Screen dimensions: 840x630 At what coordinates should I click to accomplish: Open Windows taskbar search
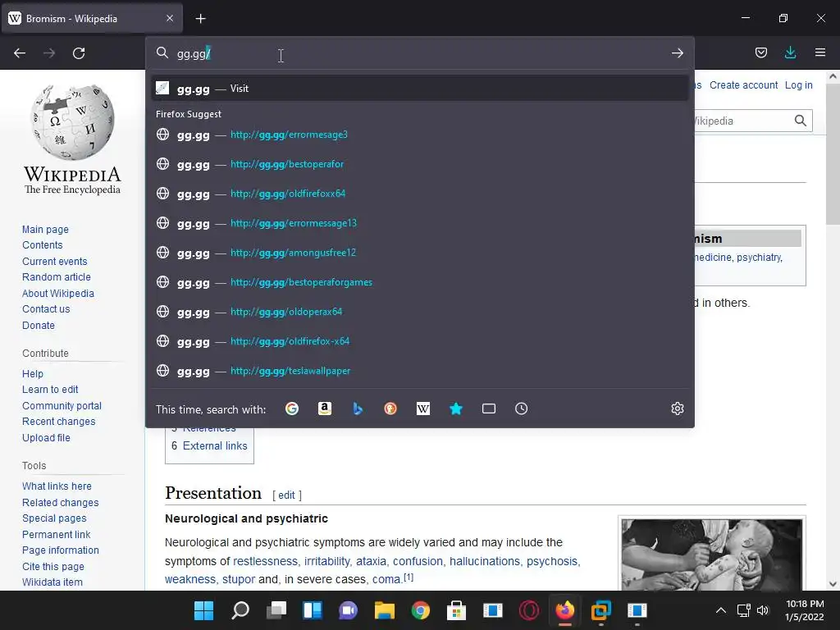240,610
